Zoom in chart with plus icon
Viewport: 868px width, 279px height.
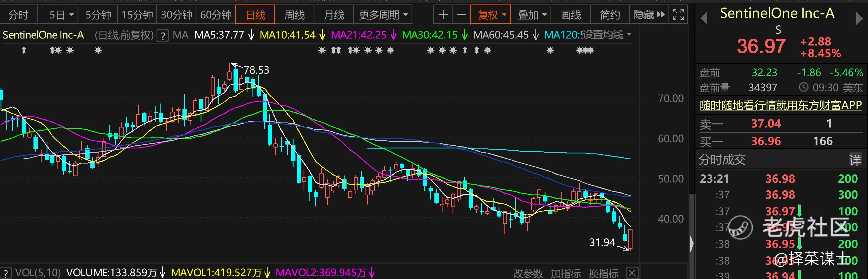[x=443, y=15]
